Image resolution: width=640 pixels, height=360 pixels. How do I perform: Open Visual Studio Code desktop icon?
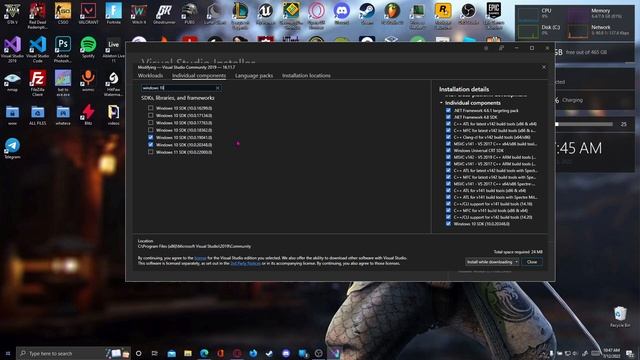click(x=38, y=49)
